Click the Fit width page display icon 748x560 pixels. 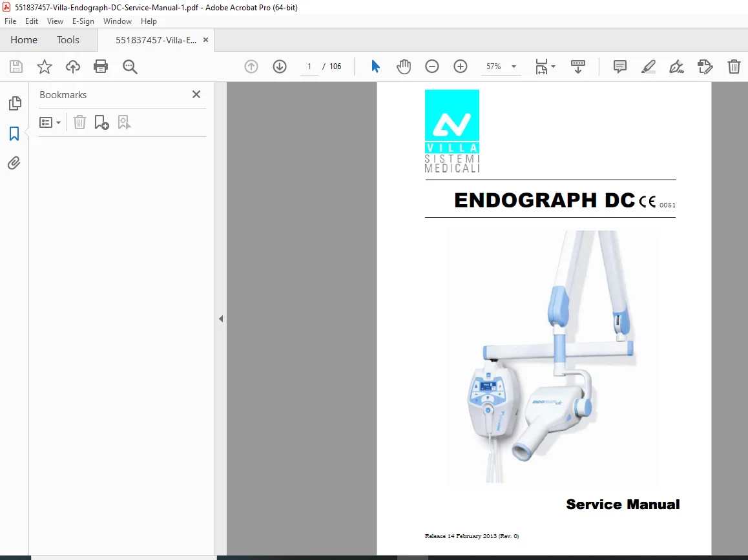(541, 67)
